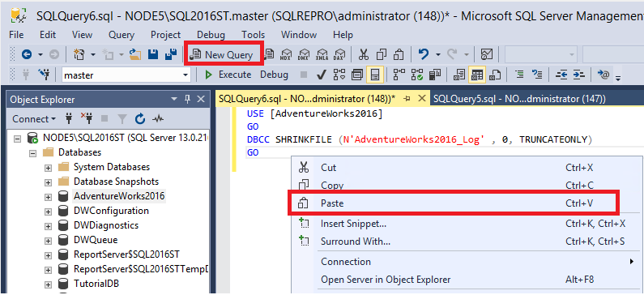Open the Connection submenu in context menu
This screenshot has width=644, height=295.
pos(467,261)
